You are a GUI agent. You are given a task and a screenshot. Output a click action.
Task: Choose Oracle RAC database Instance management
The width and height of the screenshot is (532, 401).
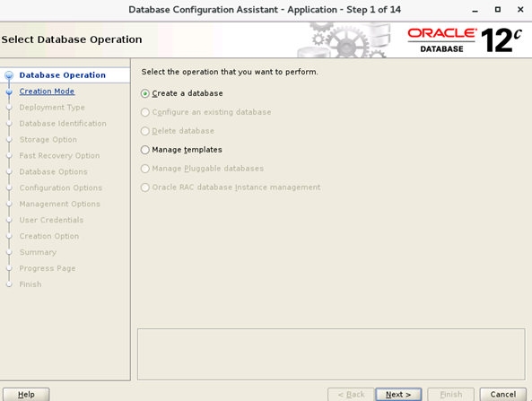click(x=144, y=187)
